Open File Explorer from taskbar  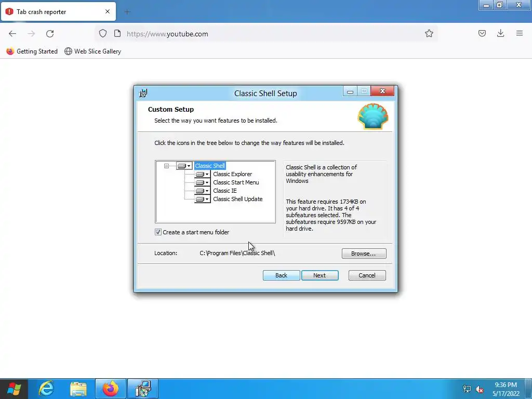(78, 389)
